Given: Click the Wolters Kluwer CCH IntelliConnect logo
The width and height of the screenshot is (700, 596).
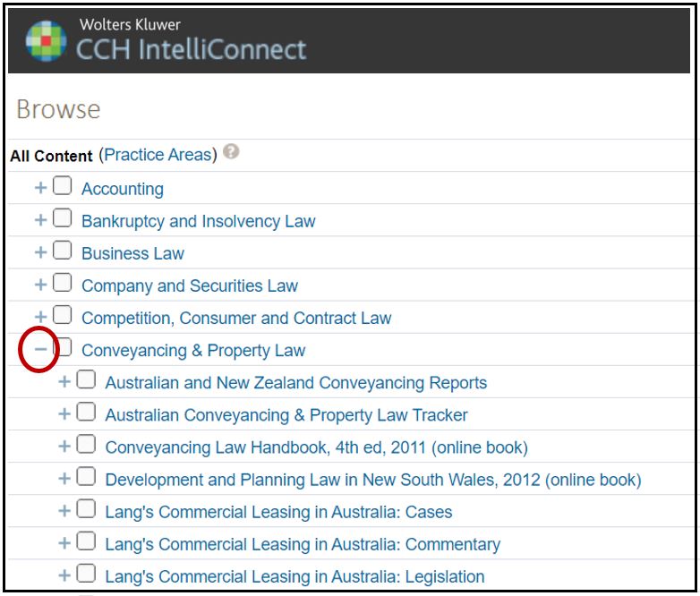Looking at the screenshot, I should point(166,40).
